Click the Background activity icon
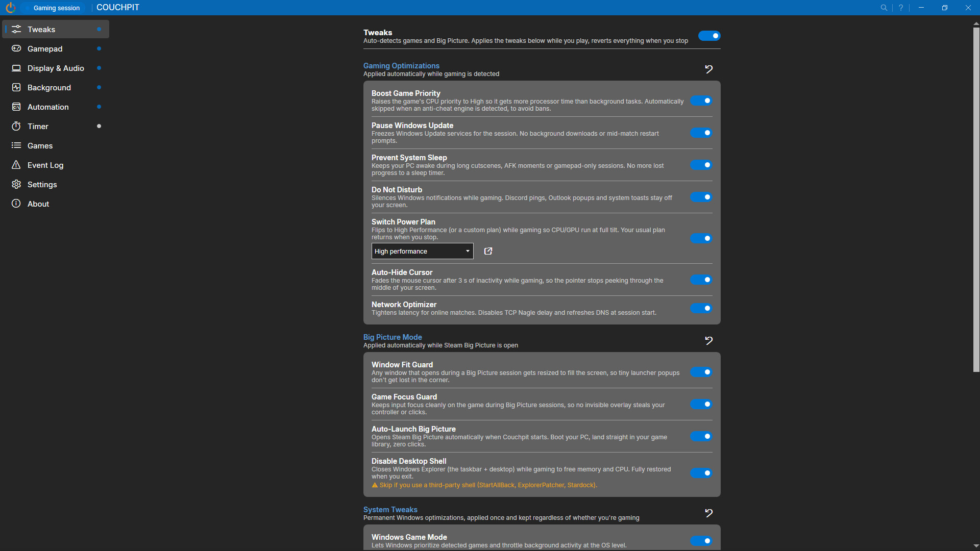This screenshot has width=980, height=551. coord(16,87)
